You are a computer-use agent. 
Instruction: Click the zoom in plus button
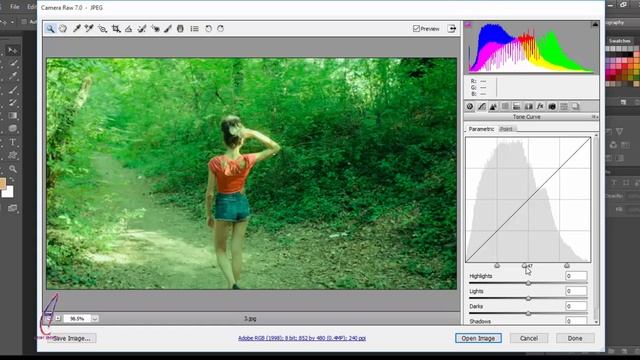(58, 318)
